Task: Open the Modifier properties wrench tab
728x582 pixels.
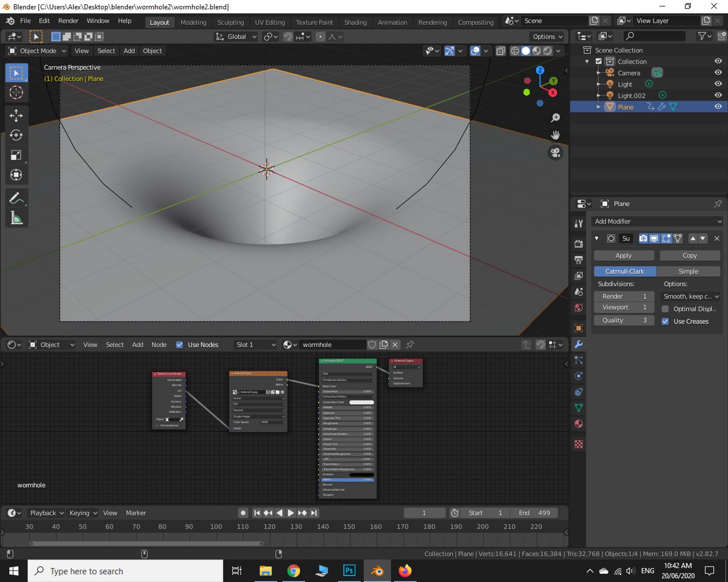Action: click(579, 344)
